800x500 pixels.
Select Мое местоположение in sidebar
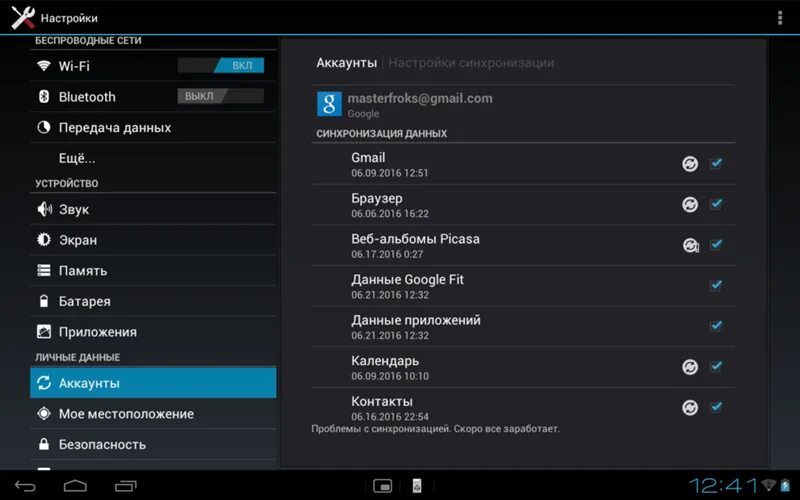coord(153,413)
